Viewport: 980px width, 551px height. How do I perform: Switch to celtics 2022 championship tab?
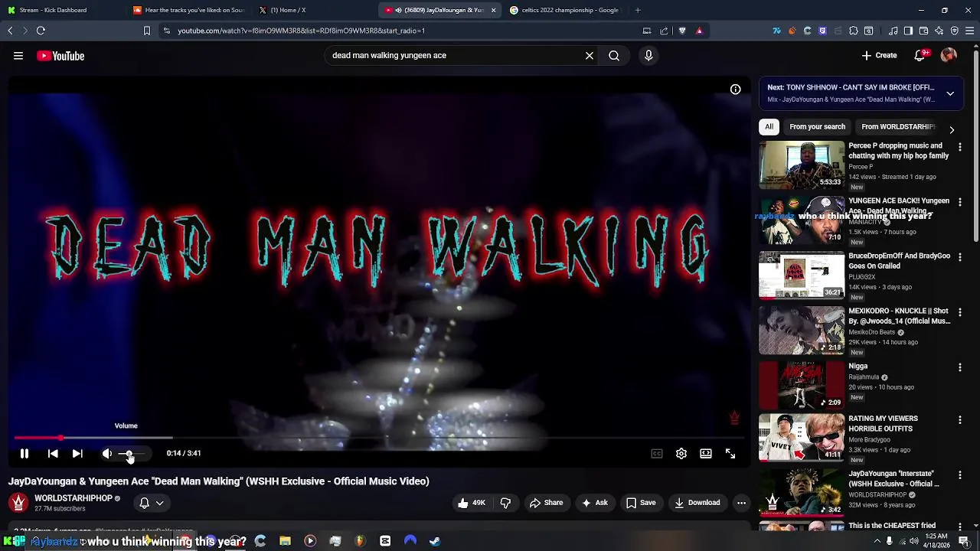[567, 10]
